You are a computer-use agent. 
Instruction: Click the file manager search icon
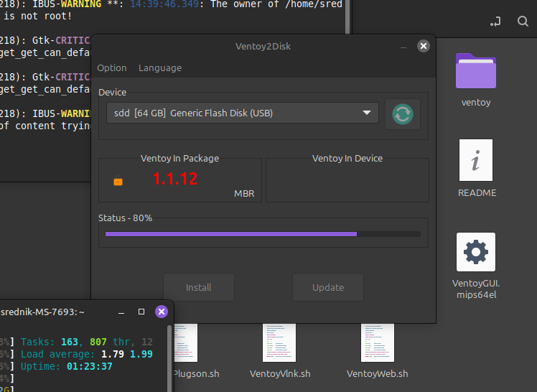(523, 22)
